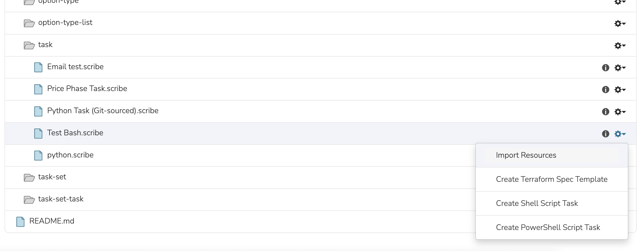644x251 pixels.
Task: Open gear menu for Price Phase Task.scribe
Action: click(x=620, y=90)
